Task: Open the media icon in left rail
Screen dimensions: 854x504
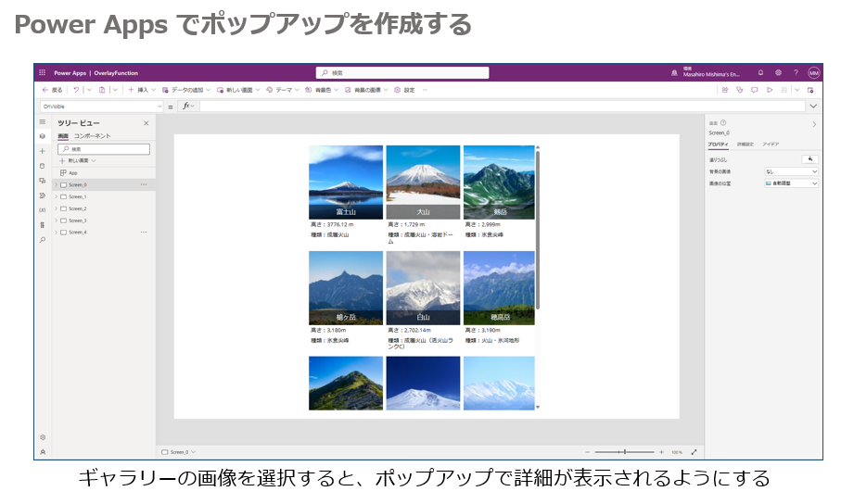Action: tap(43, 181)
